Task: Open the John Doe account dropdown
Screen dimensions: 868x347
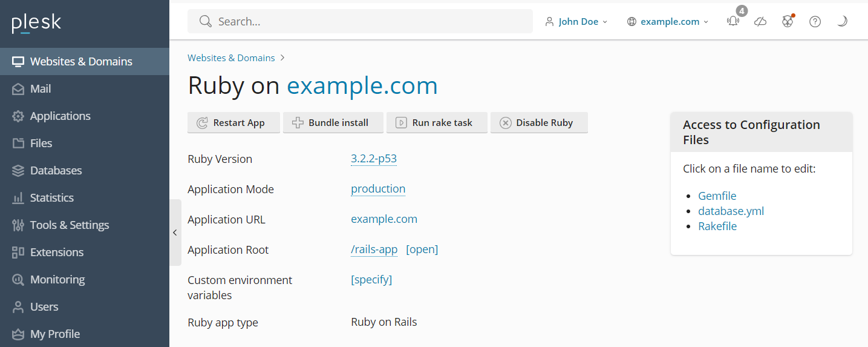Action: pos(576,22)
